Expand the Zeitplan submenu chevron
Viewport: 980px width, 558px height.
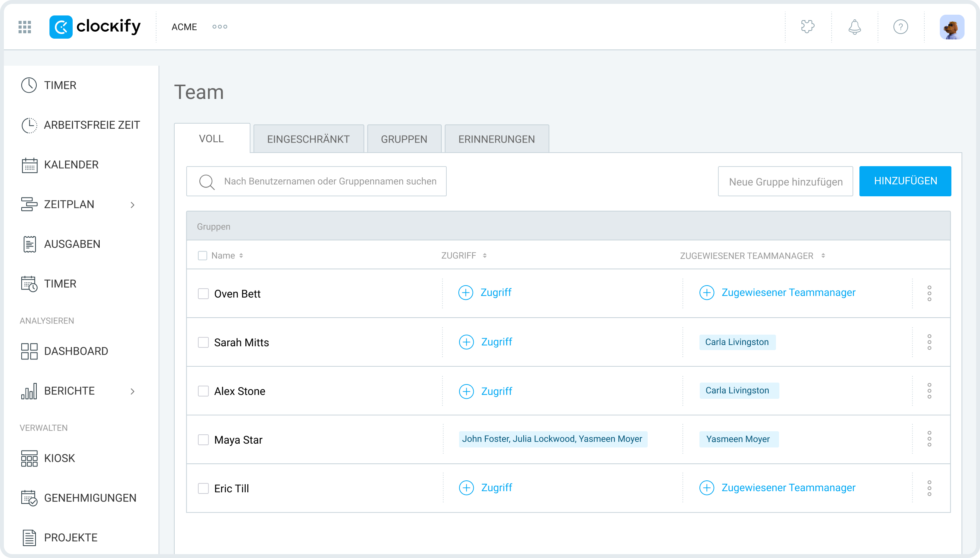coord(133,205)
